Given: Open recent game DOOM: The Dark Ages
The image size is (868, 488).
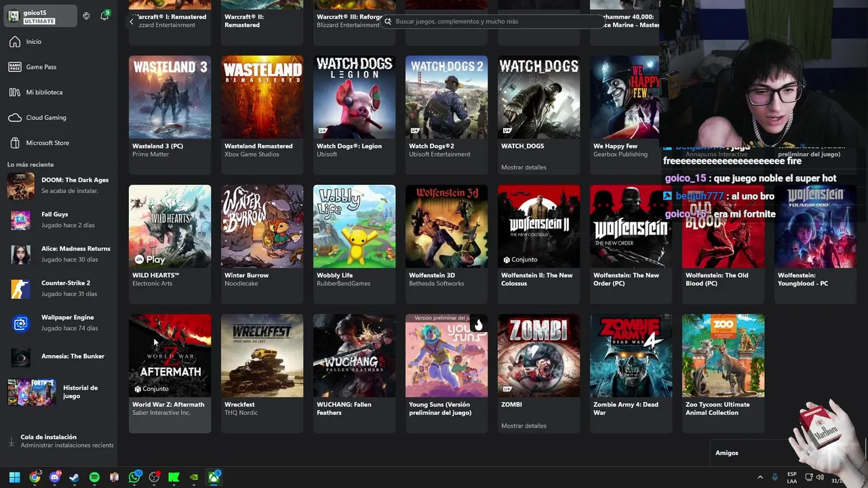Looking at the screenshot, I should [59, 186].
